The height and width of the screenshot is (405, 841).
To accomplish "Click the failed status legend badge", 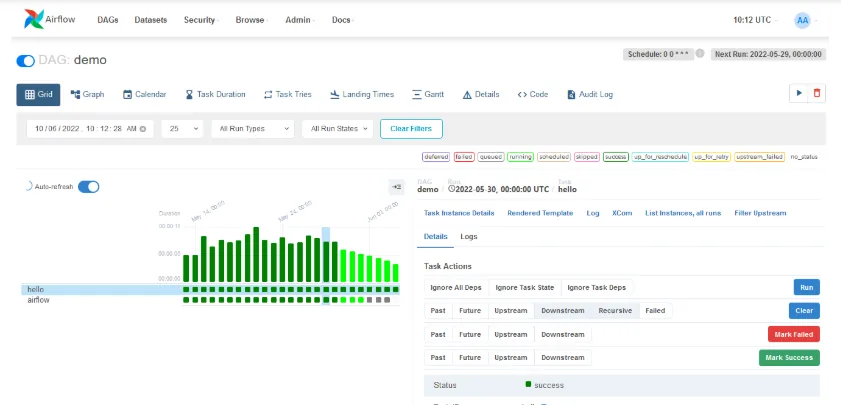I will pyautogui.click(x=464, y=157).
